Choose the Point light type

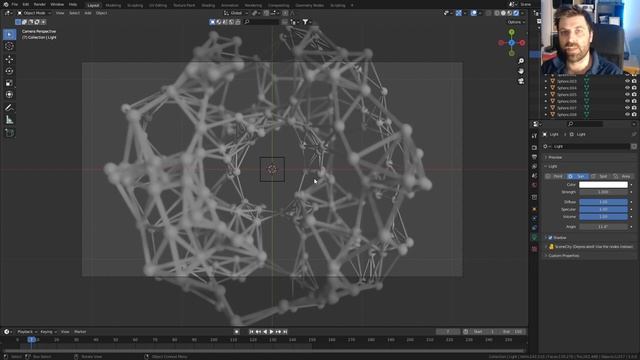pyautogui.click(x=555, y=176)
